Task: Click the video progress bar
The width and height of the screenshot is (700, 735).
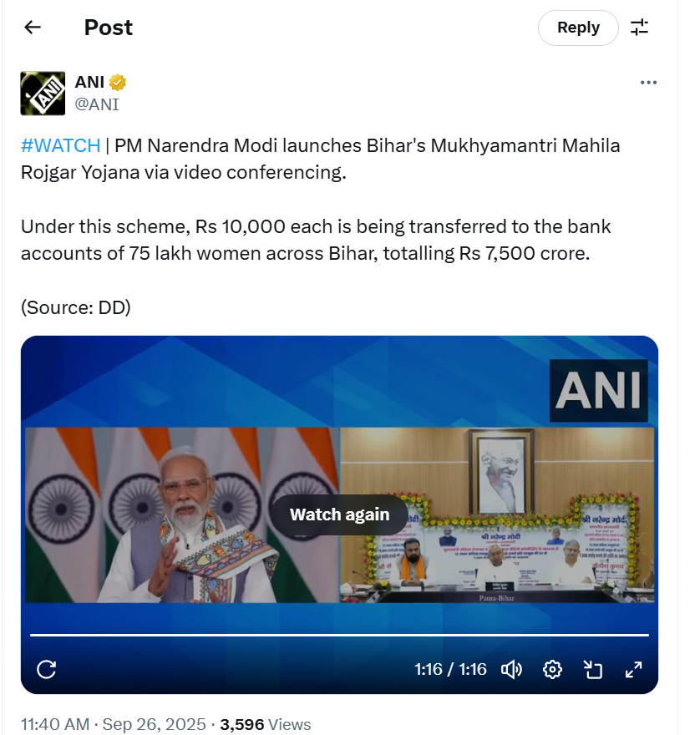Action: pyautogui.click(x=339, y=631)
